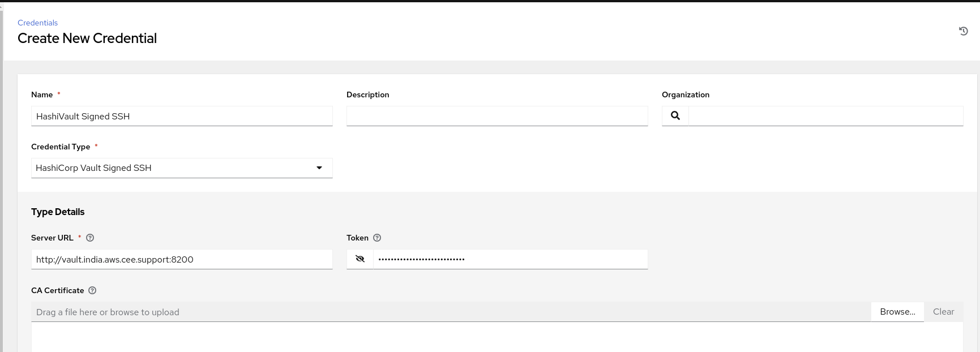
Task: Open the activity stream history icon
Action: (x=963, y=31)
